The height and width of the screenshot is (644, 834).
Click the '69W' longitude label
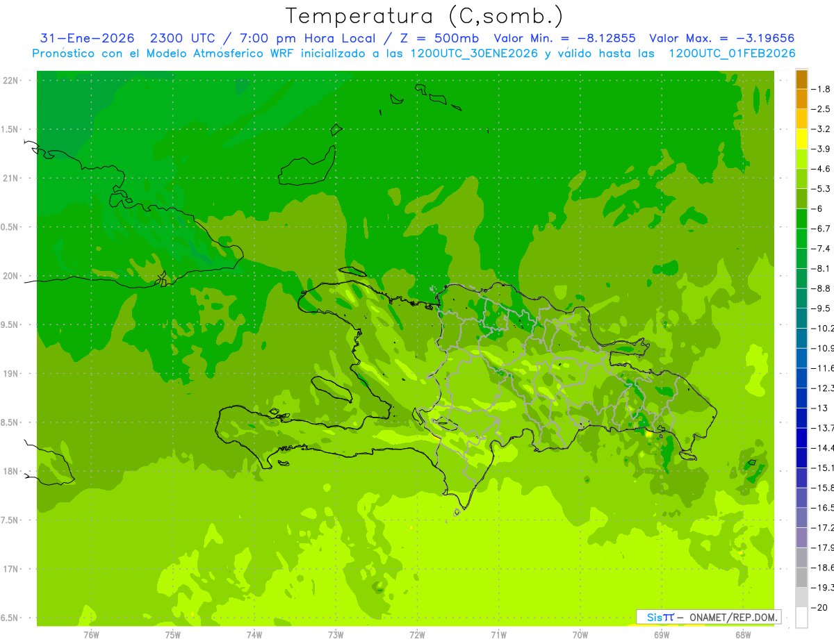(661, 635)
